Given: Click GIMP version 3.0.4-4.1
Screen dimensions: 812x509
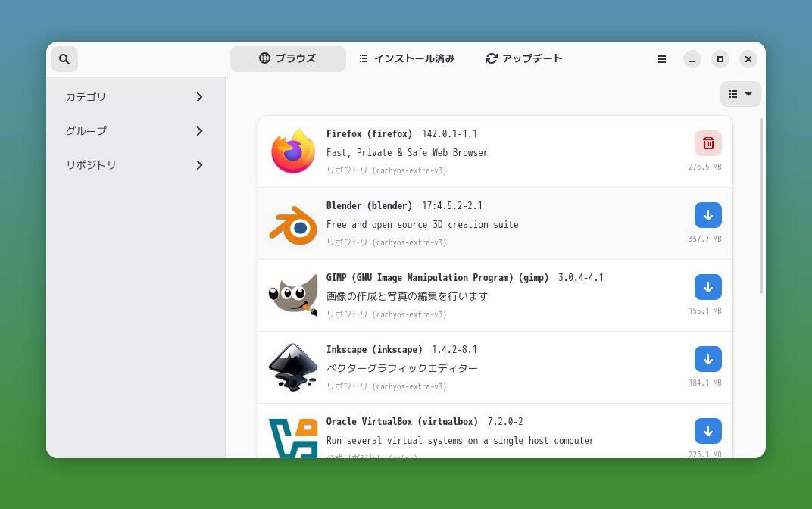Looking at the screenshot, I should (x=581, y=277).
